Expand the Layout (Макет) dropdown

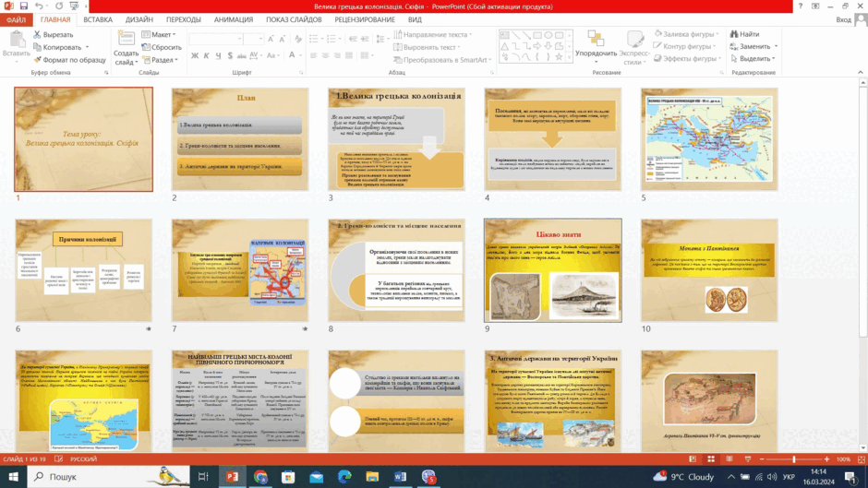click(x=159, y=34)
